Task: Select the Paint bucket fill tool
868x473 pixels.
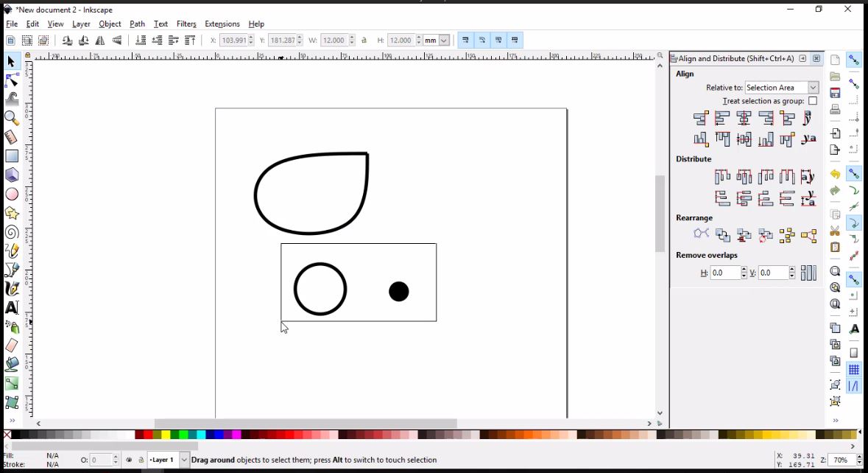Action: point(12,365)
